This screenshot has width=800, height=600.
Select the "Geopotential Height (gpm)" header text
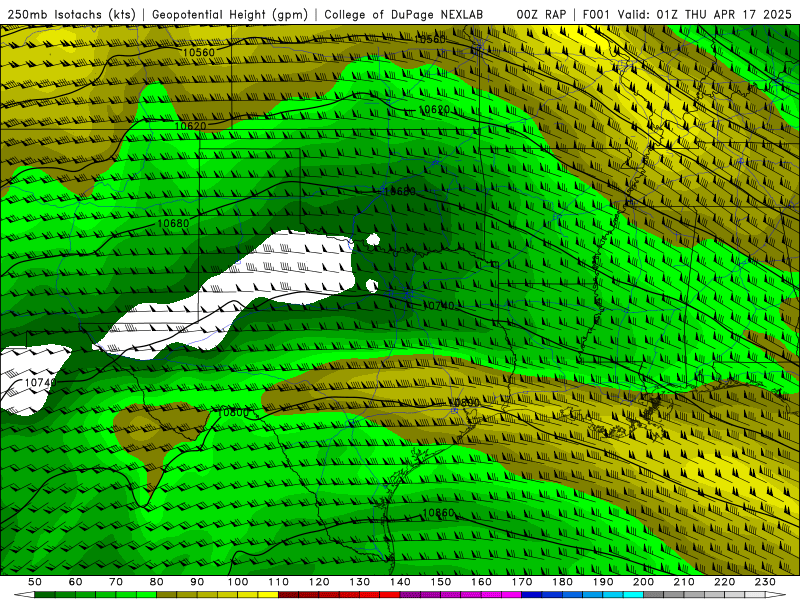tap(230, 14)
